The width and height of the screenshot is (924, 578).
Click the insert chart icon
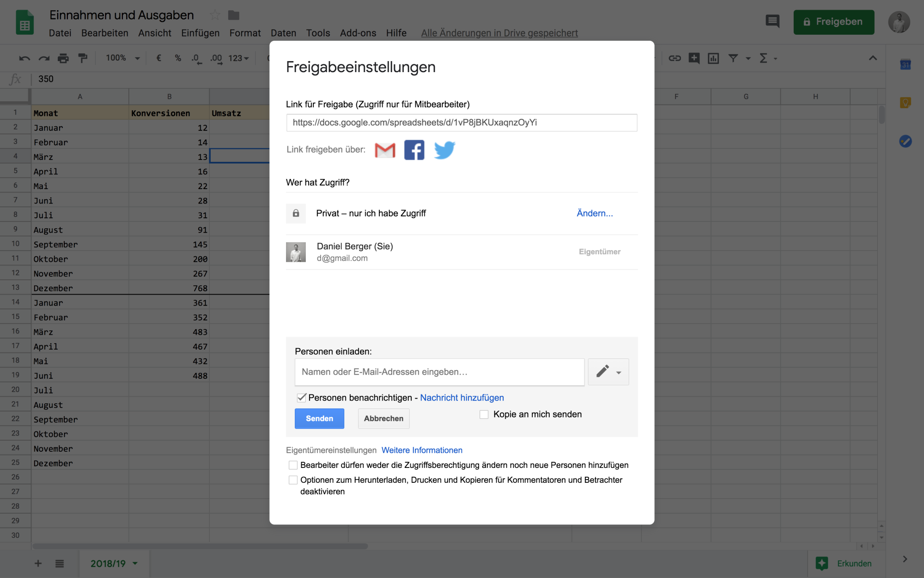[713, 58]
